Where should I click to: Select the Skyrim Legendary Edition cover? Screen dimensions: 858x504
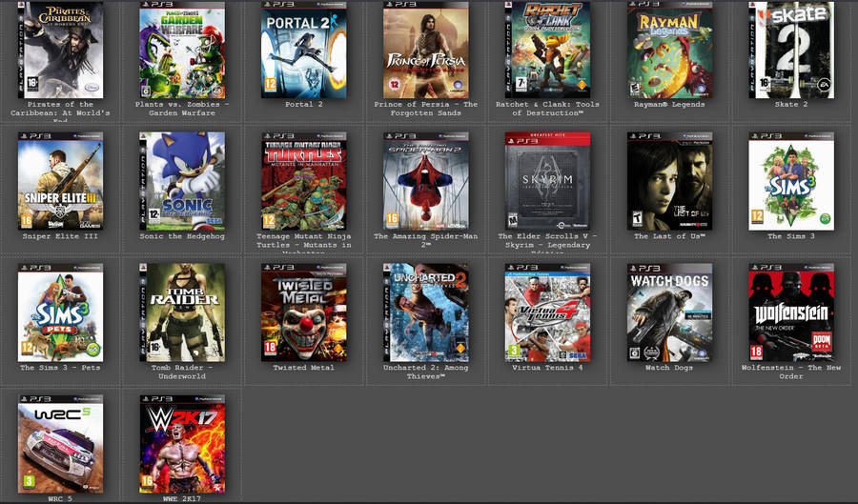pyautogui.click(x=547, y=181)
